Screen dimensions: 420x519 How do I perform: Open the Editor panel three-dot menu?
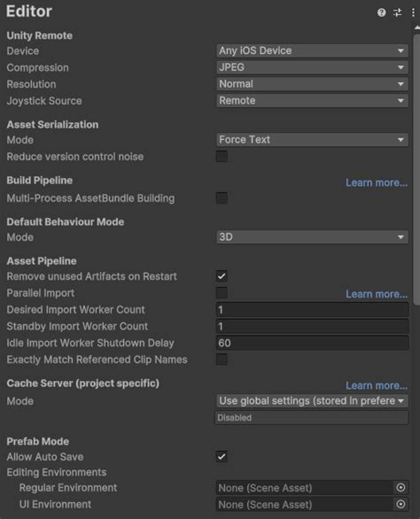[413, 12]
